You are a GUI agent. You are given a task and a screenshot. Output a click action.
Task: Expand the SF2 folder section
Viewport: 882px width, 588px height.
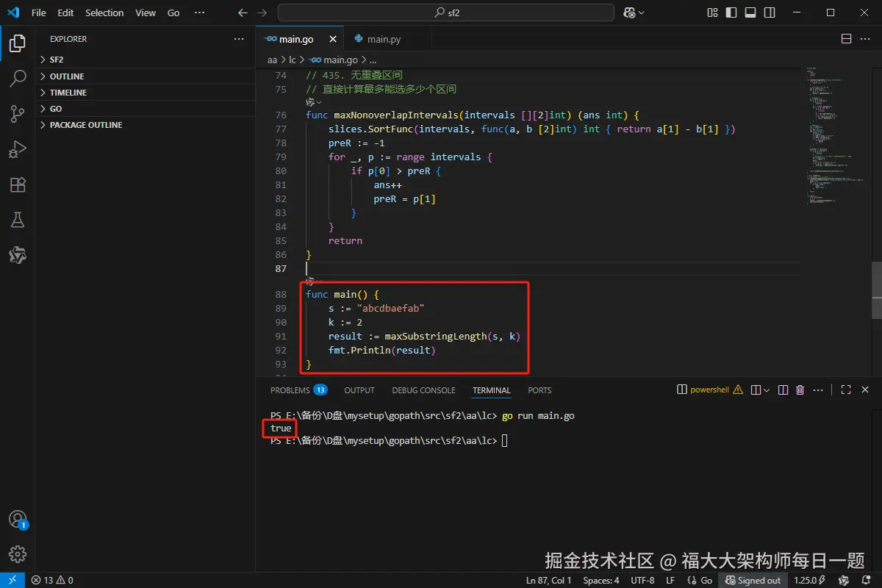pos(145,60)
